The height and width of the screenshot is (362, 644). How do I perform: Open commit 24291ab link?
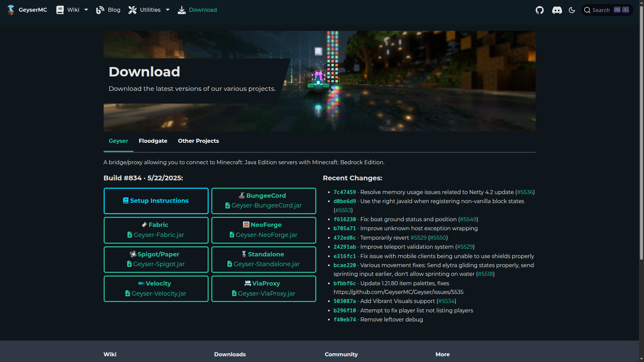344,247
